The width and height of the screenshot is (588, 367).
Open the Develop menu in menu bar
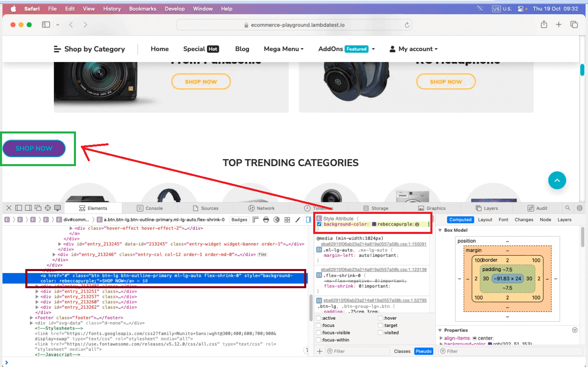(x=175, y=9)
